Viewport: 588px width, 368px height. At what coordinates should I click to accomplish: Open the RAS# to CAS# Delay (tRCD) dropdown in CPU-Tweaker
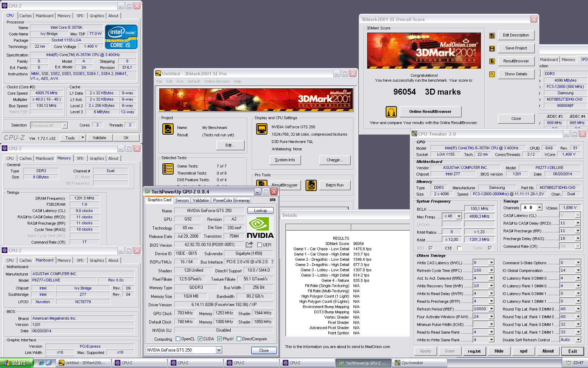[578, 223]
